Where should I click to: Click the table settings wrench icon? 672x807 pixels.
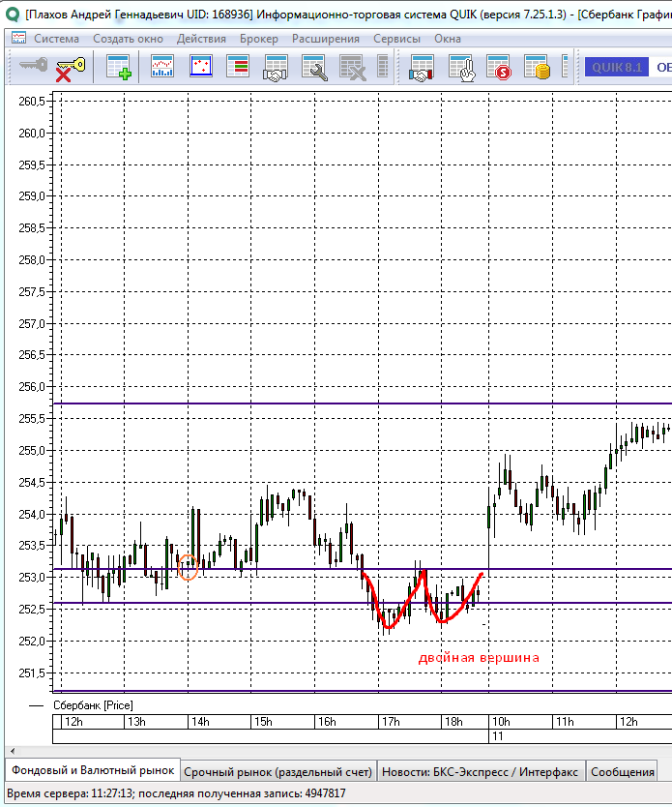[x=314, y=68]
